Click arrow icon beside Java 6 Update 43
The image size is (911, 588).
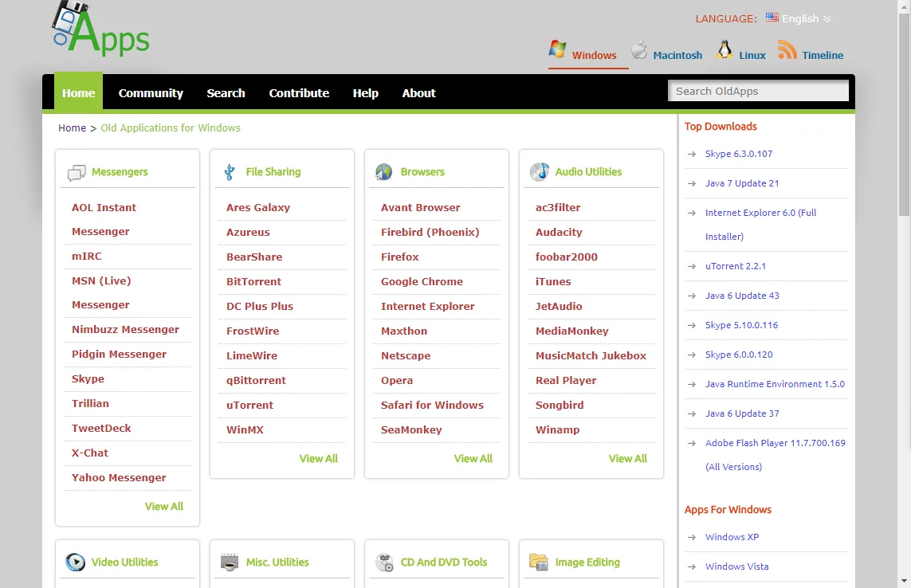[691, 296]
